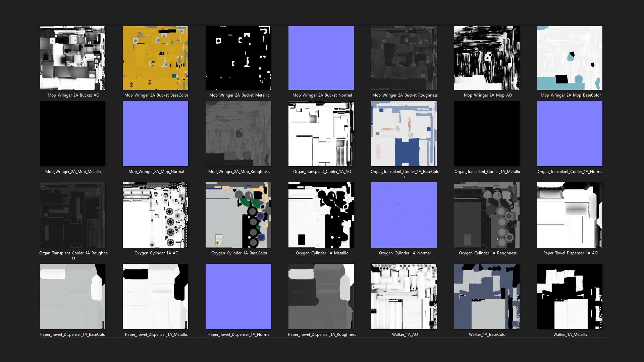This screenshot has width=644, height=362.
Task: Select the Mop_Wringer_2A_Bucket_Metallic texture
Action: point(238,58)
